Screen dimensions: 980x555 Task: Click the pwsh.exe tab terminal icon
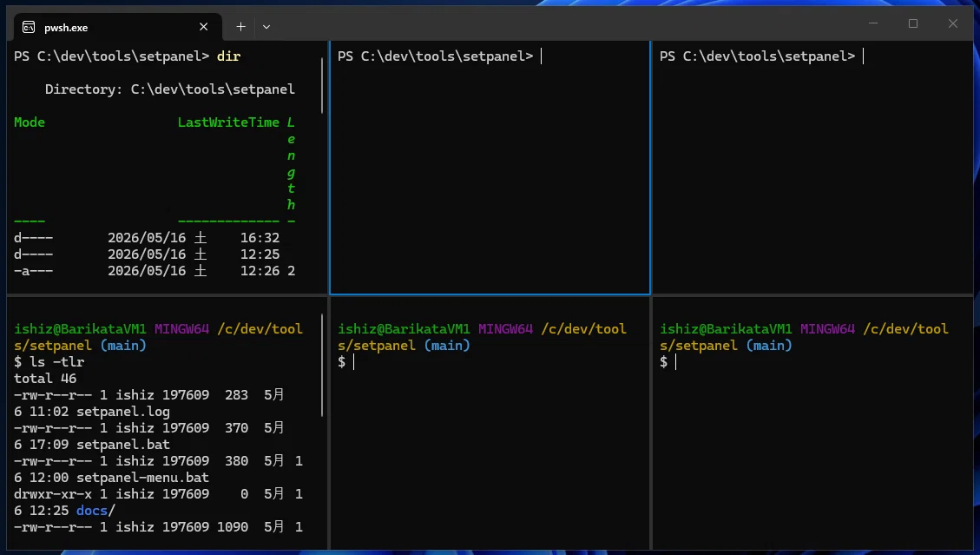pyautogui.click(x=29, y=27)
